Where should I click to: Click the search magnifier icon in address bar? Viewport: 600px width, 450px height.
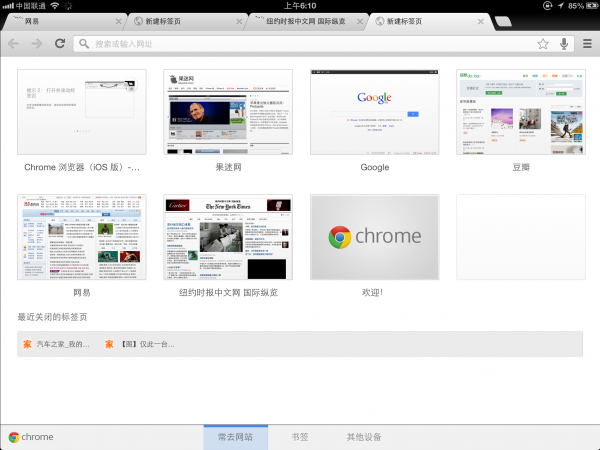point(84,44)
